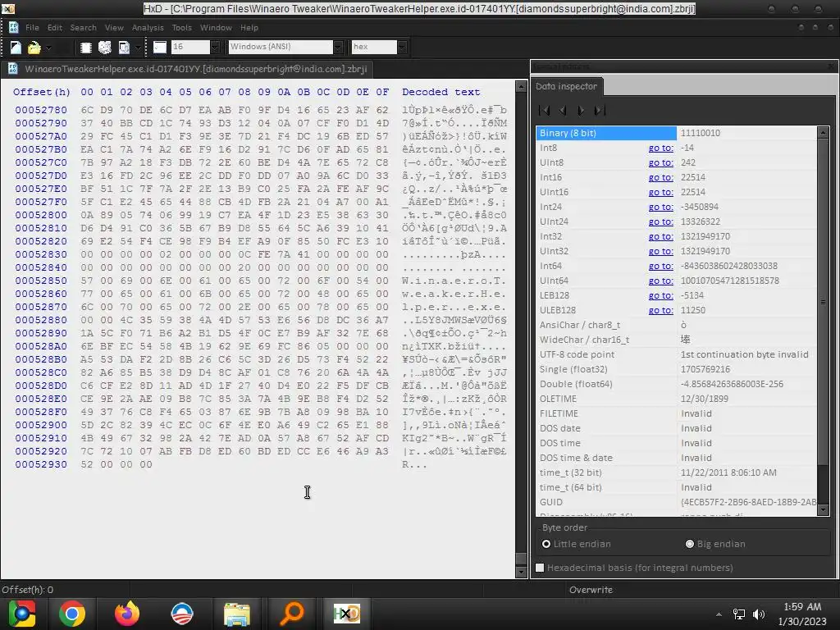Click the bytes per row field showing 16

(x=190, y=47)
